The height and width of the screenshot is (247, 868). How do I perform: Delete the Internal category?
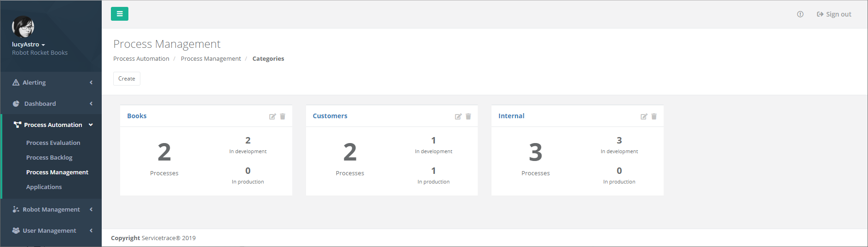[x=654, y=116]
